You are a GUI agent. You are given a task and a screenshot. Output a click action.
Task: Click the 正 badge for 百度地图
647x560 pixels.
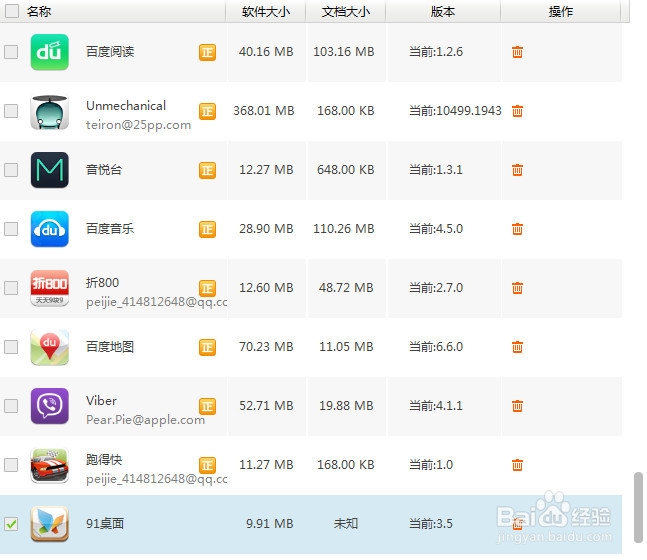point(207,347)
